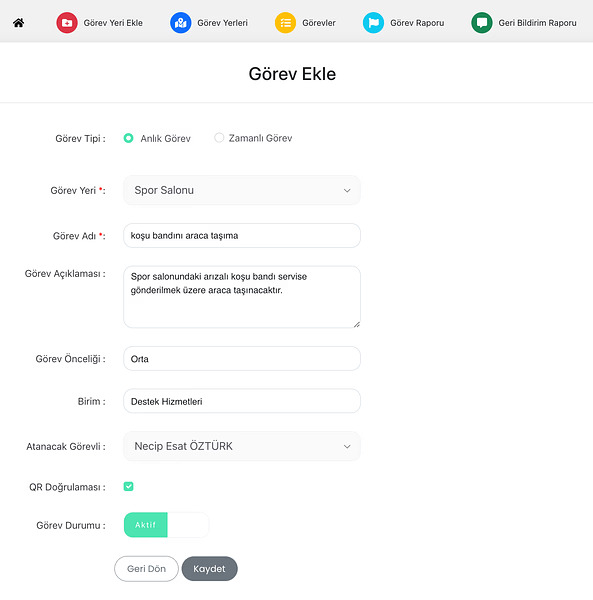This screenshot has width=593, height=600.
Task: Click the Geri Dön button
Action: tap(146, 569)
